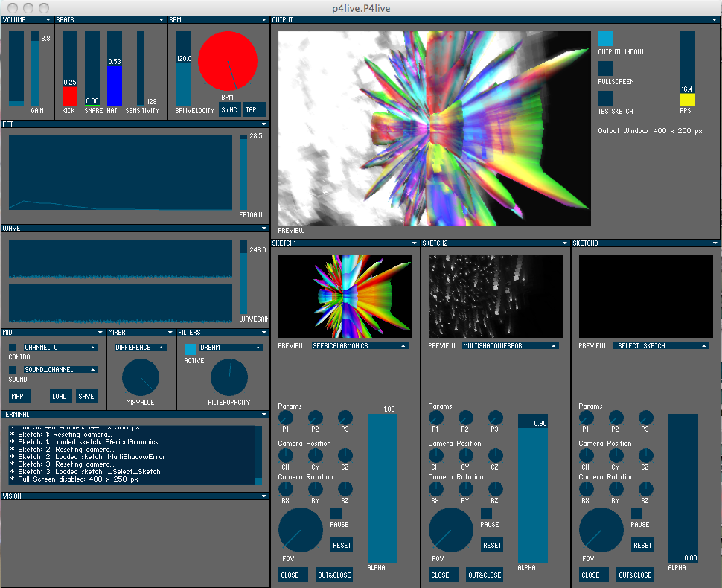The width and height of the screenshot is (722, 588).
Task: Toggle PAUSE in the SKETCH2 panel
Action: [487, 513]
